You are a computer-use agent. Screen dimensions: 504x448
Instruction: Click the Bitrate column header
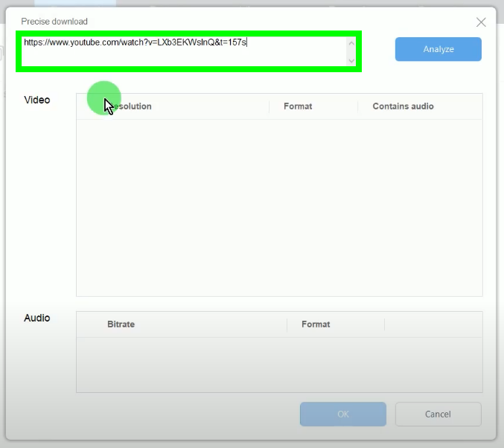121,324
